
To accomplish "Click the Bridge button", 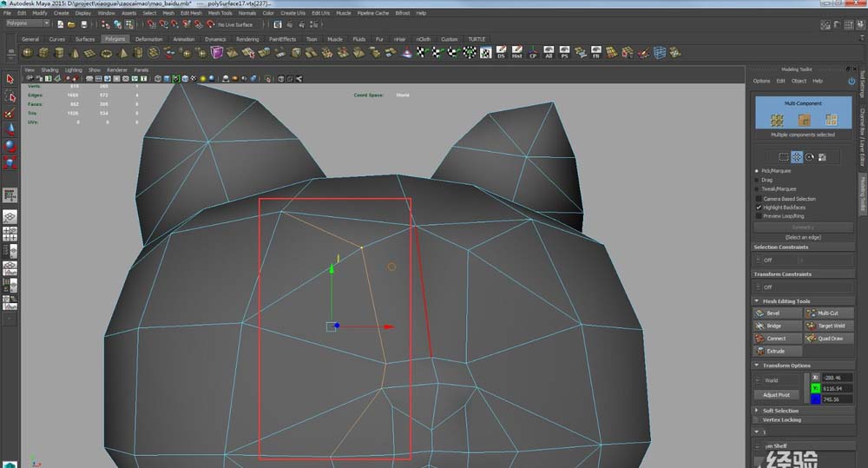I will (x=777, y=326).
